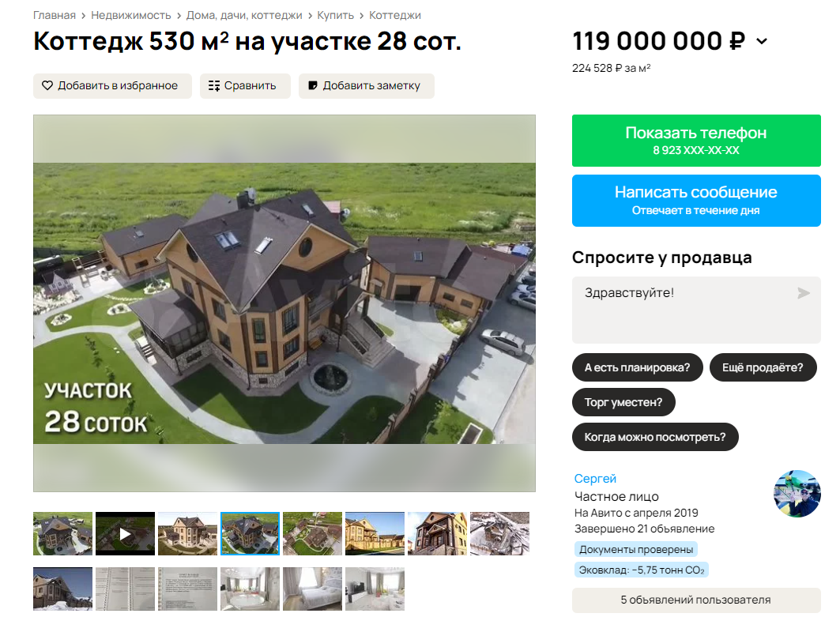Click the Показать телефон button
840x617 pixels.
click(x=696, y=141)
